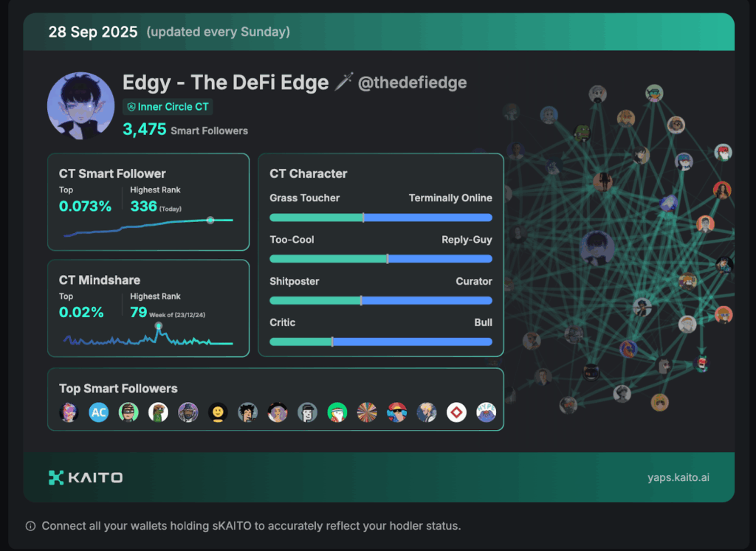This screenshot has height=551, width=756.
Task: Click the center avatar node in network graph
Action: pos(597,248)
